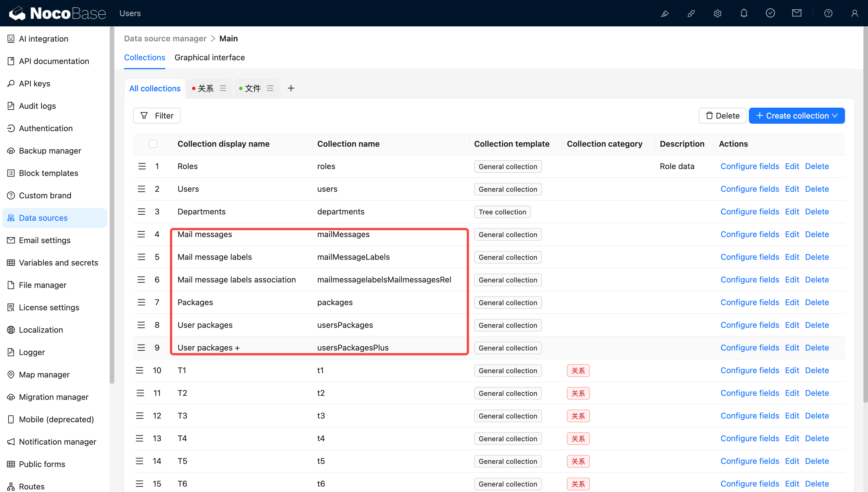Click the workflow tasks checkmark circle icon

pyautogui.click(x=770, y=13)
